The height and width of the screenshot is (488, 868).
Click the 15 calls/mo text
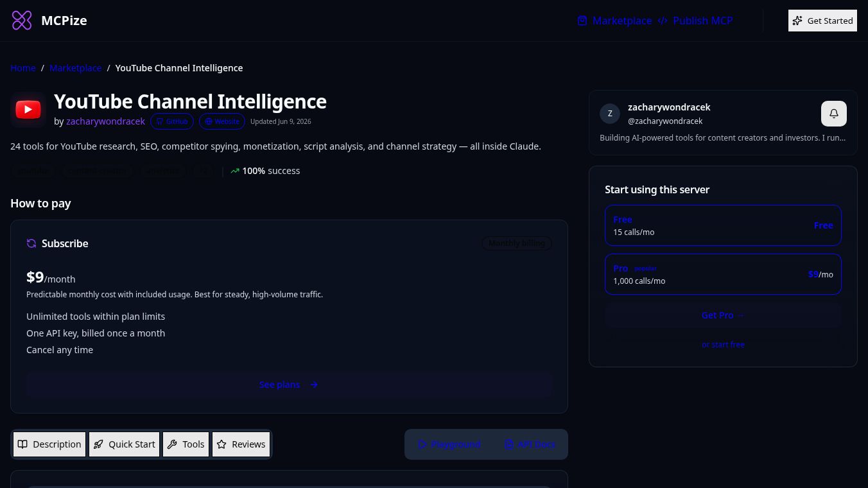click(634, 232)
